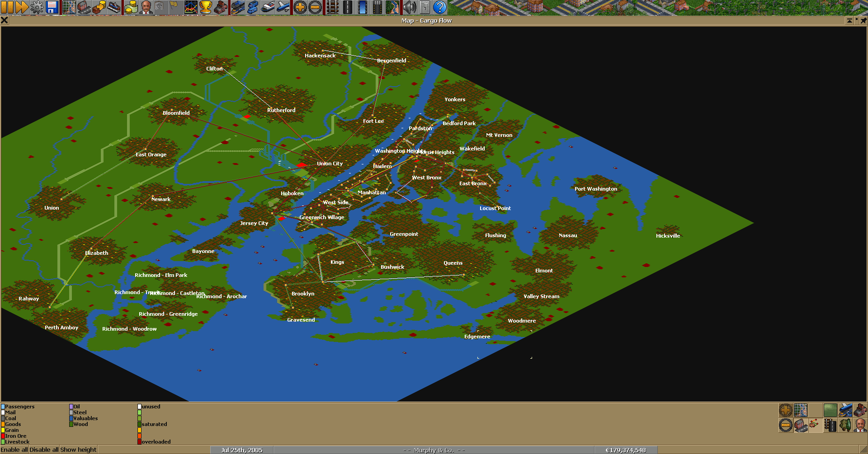Viewport: 868px width, 454px height.
Task: Open the company league trophy icon
Action: [206, 7]
